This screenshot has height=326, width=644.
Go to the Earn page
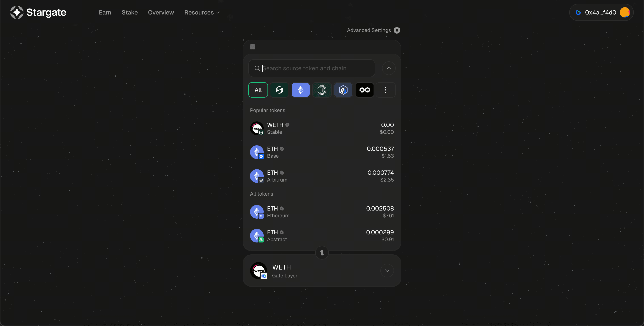point(105,12)
